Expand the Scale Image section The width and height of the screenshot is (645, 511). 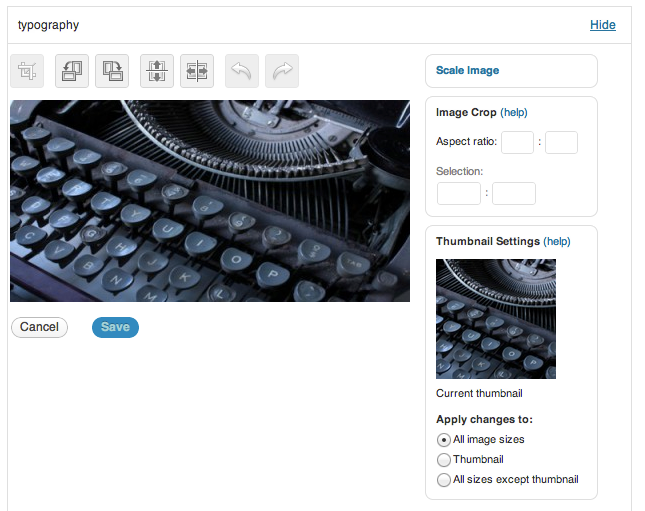(x=467, y=70)
